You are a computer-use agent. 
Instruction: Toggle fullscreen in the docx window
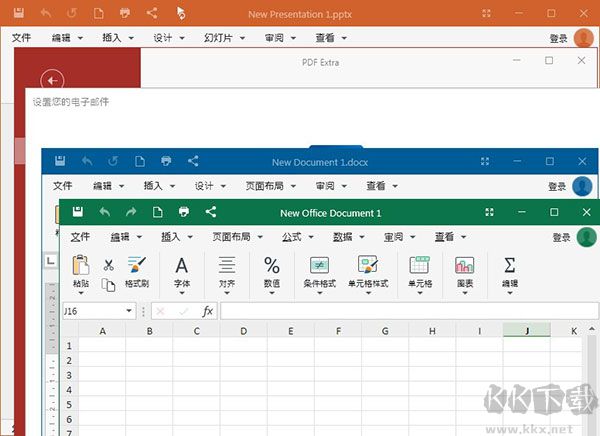click(x=485, y=161)
